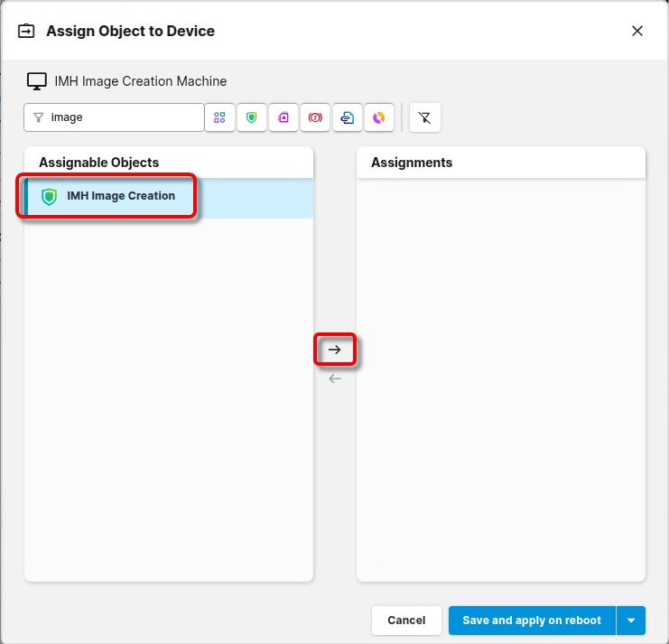Viewport: 669px width, 644px height.
Task: Click the green shield filter icon in toolbar
Action: pyautogui.click(x=252, y=117)
